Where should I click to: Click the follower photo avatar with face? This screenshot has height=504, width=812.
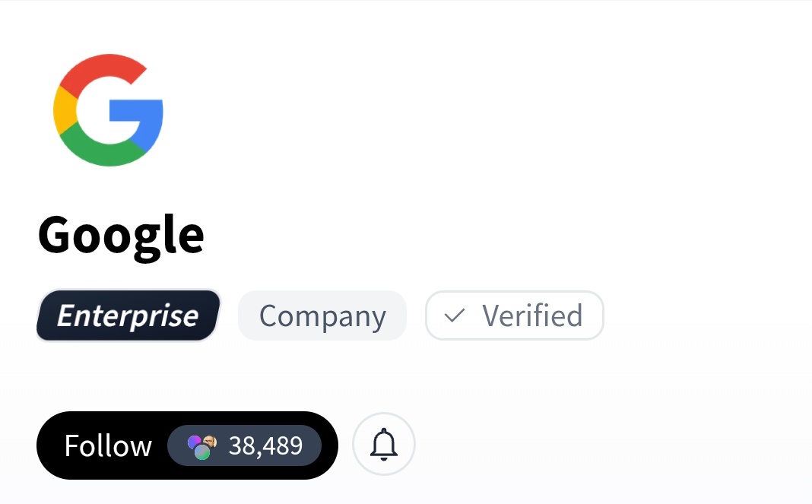(210, 442)
